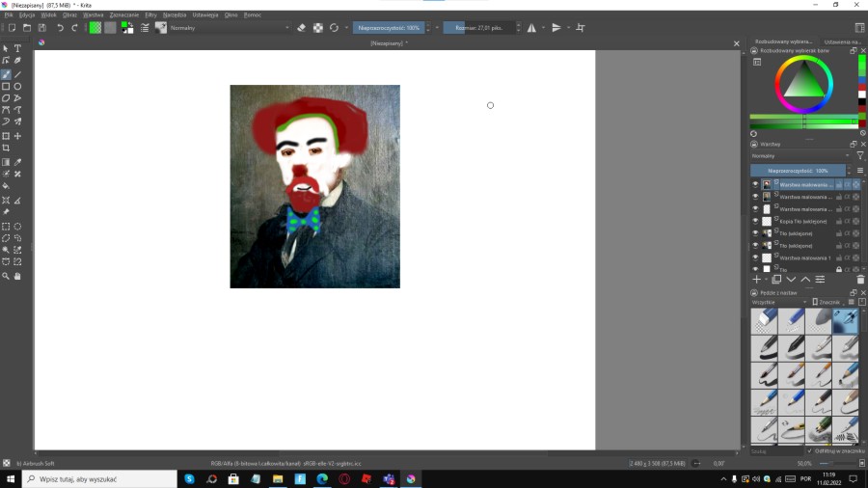This screenshot has width=868, height=488.
Task: Open the 'Wszystkie' brush preset filter dropdown
Action: (x=779, y=302)
